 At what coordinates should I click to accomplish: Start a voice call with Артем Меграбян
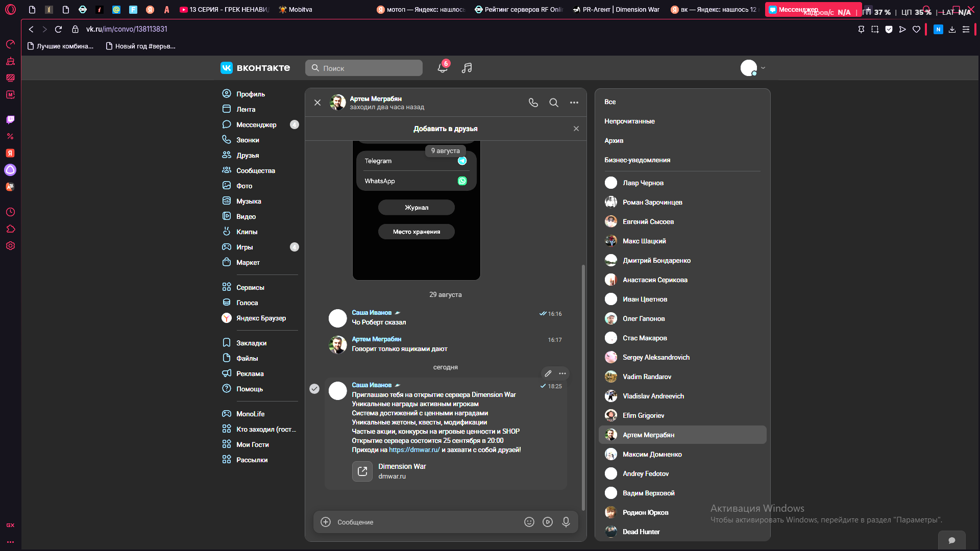(x=533, y=103)
